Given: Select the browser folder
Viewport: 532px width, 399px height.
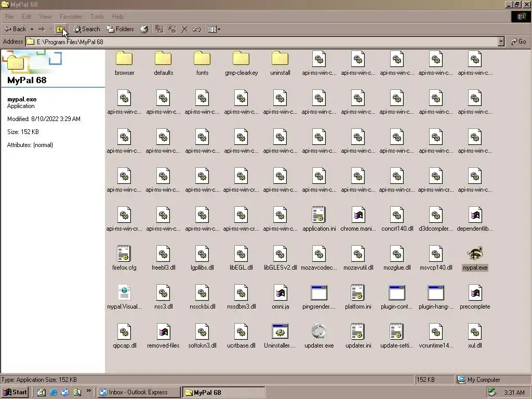Looking at the screenshot, I should (124, 63).
